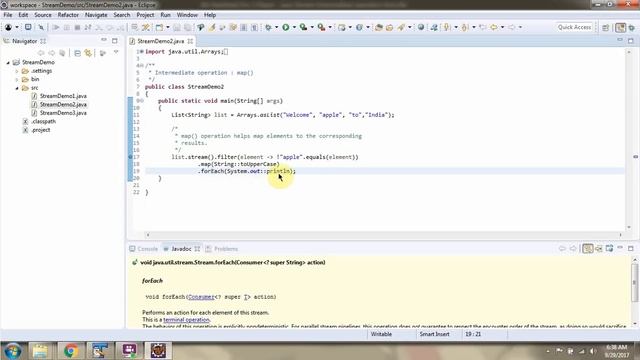Open the Back history dropdown arrow

click(x=502, y=27)
